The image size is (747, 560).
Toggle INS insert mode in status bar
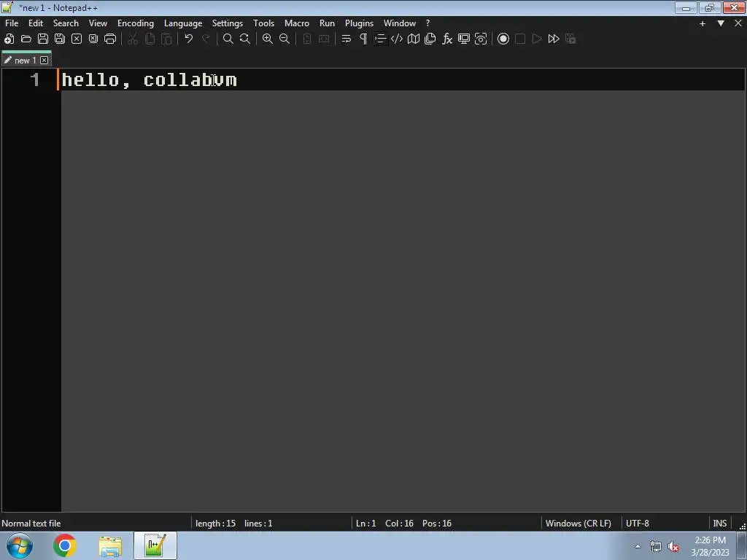pyautogui.click(x=719, y=524)
